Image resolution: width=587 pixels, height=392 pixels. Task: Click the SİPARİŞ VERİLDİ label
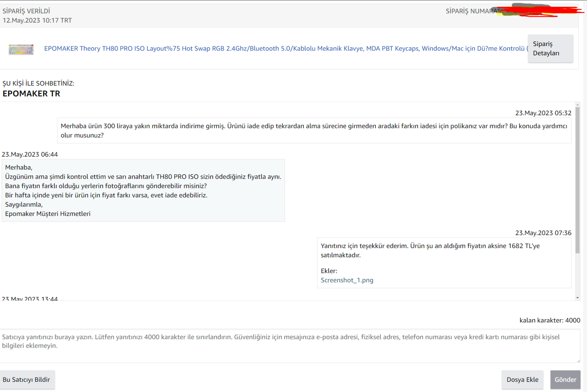26,11
